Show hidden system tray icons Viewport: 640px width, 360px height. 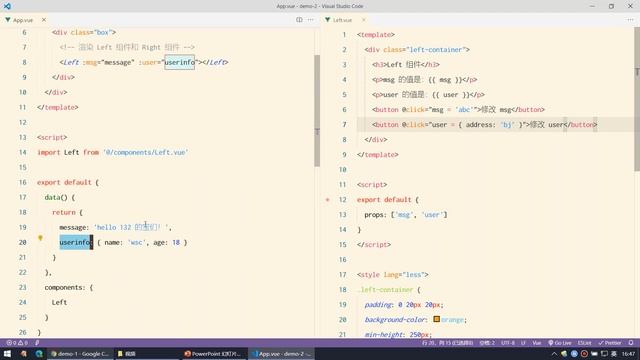[x=554, y=354]
